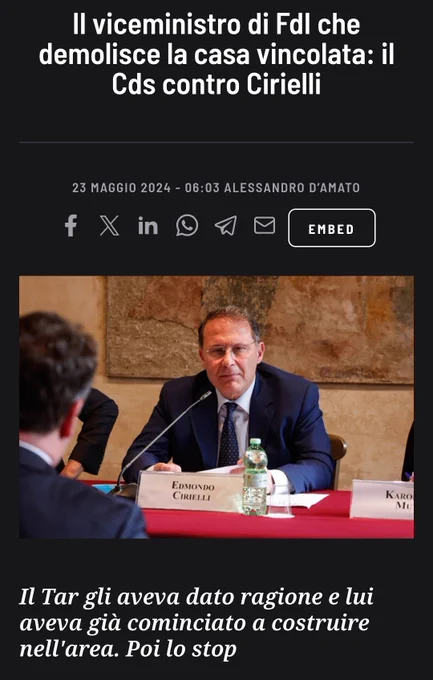
Task: Click the painting on the wall
Action: [x=260, y=330]
